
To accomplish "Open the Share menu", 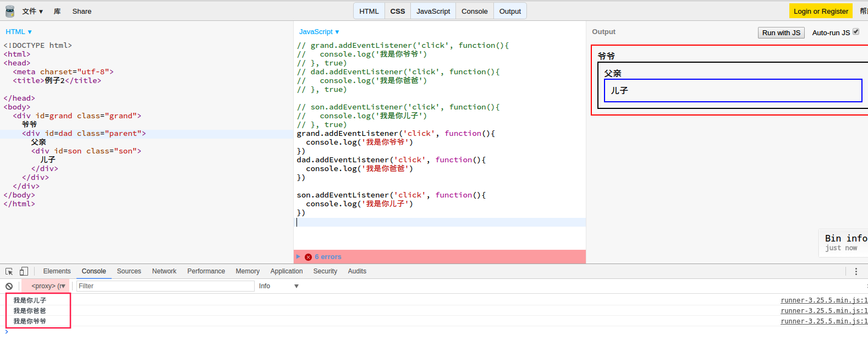I will pyautogui.click(x=82, y=11).
